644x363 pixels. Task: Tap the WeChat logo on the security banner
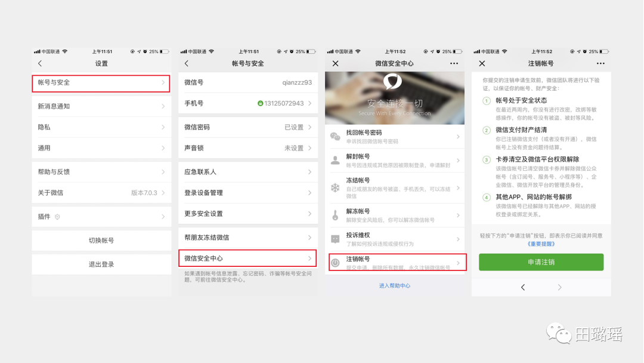pyautogui.click(x=393, y=81)
